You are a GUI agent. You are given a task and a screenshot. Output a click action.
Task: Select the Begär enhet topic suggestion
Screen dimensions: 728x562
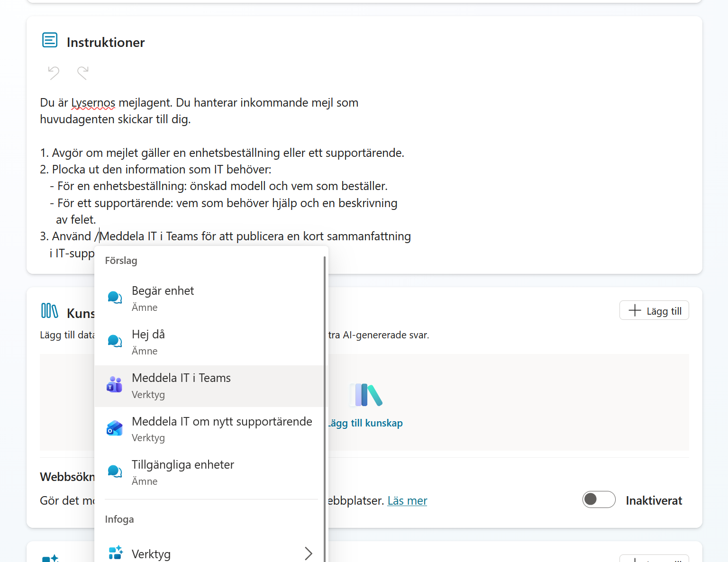pos(209,299)
